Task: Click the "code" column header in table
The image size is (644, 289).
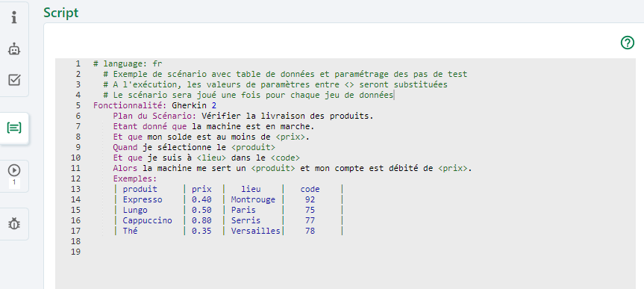Action: [x=310, y=189]
